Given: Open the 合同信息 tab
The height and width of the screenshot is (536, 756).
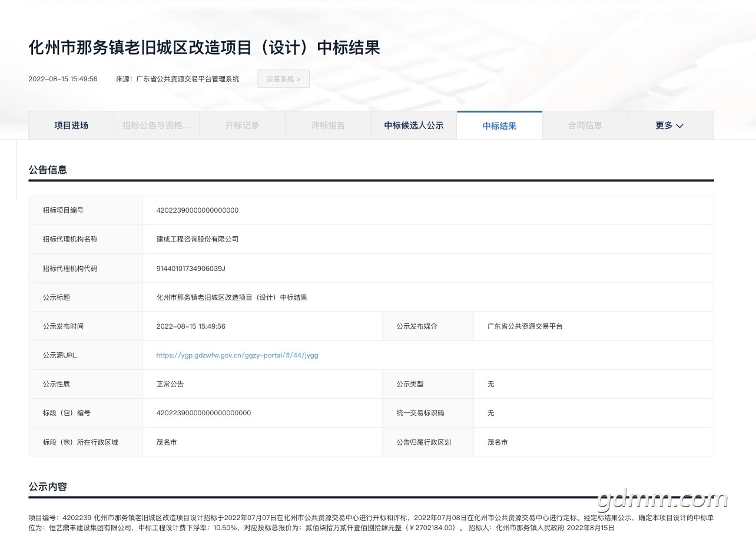Looking at the screenshot, I should click(585, 125).
